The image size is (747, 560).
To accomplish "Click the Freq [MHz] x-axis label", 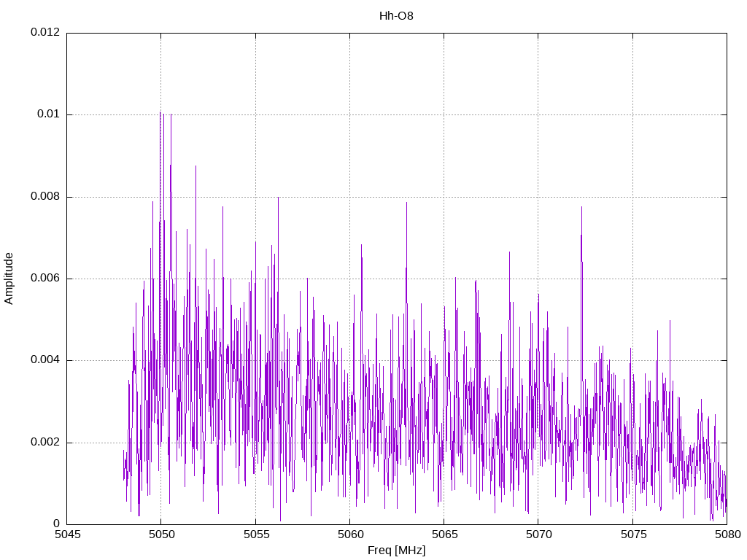I will (396, 551).
